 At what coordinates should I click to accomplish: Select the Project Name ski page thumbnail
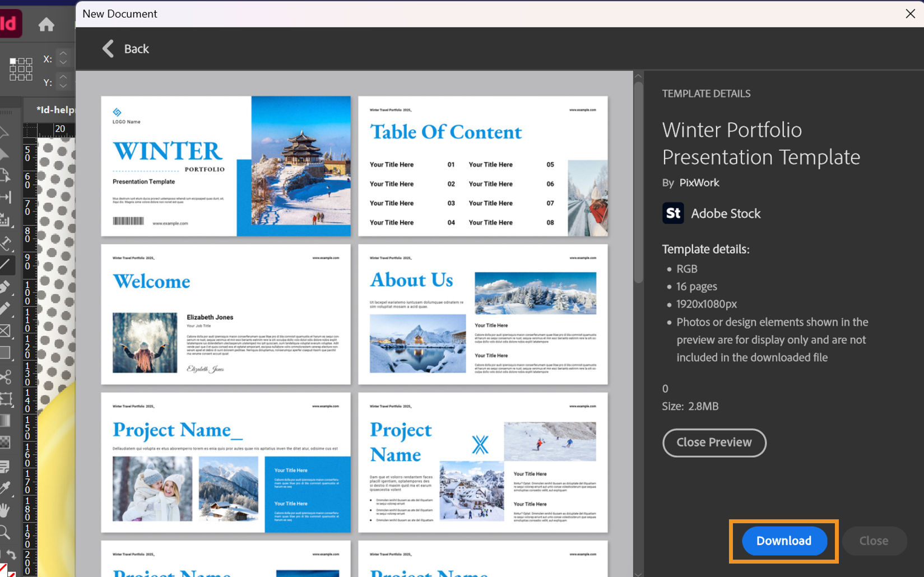(483, 462)
